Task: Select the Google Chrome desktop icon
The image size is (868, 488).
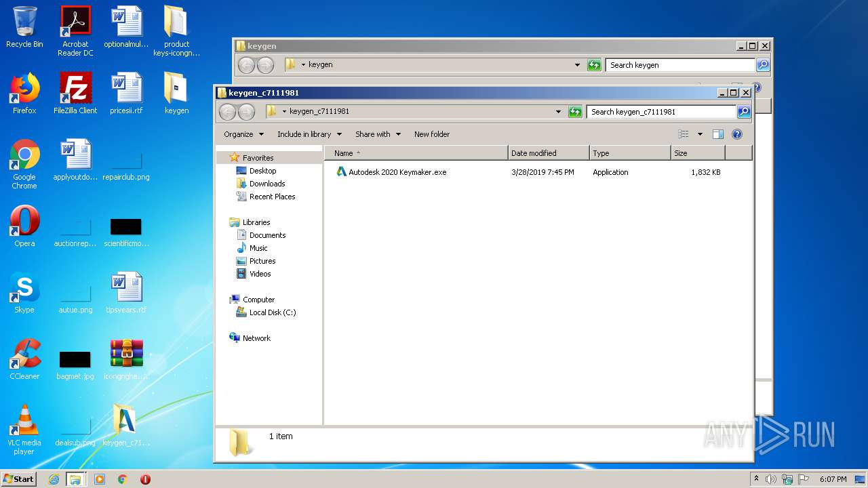Action: click(24, 164)
